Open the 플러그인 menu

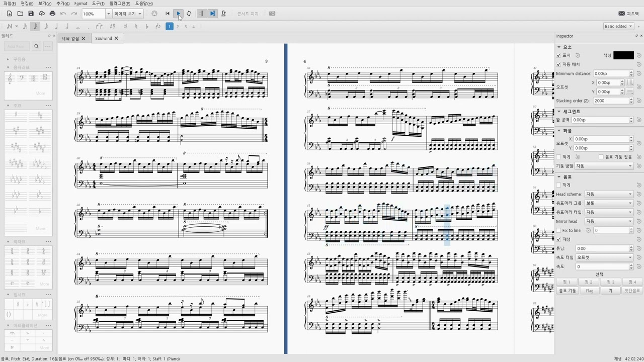click(120, 4)
